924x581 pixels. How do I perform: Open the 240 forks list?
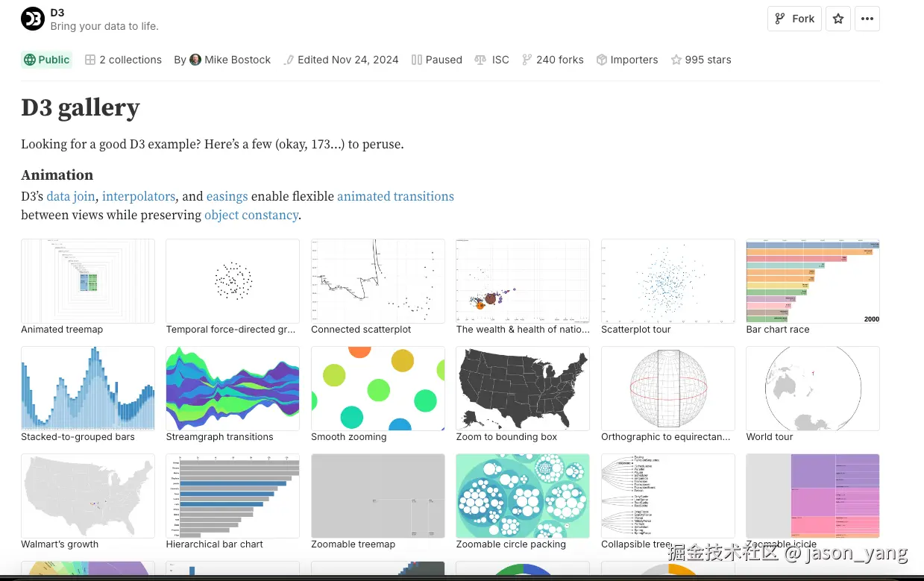553,60
